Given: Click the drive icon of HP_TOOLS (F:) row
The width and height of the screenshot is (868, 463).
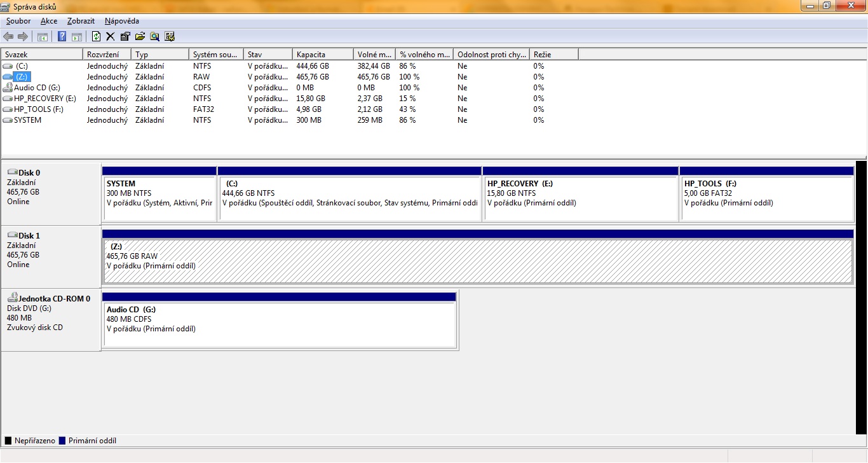Looking at the screenshot, I should 8,109.
